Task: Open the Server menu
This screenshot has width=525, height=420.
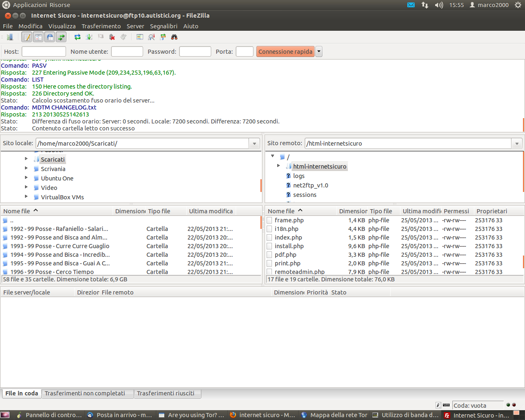Action: click(135, 26)
